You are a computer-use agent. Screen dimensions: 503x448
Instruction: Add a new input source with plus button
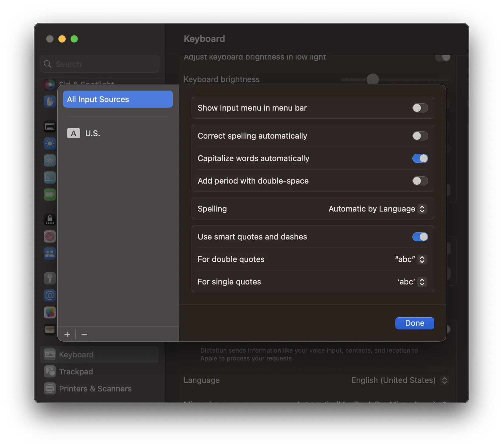pos(67,334)
